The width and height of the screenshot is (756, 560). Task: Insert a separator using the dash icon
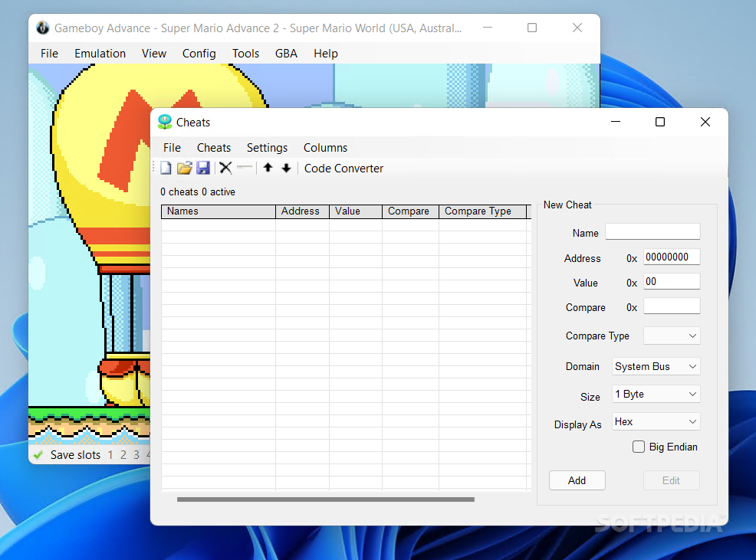[245, 168]
